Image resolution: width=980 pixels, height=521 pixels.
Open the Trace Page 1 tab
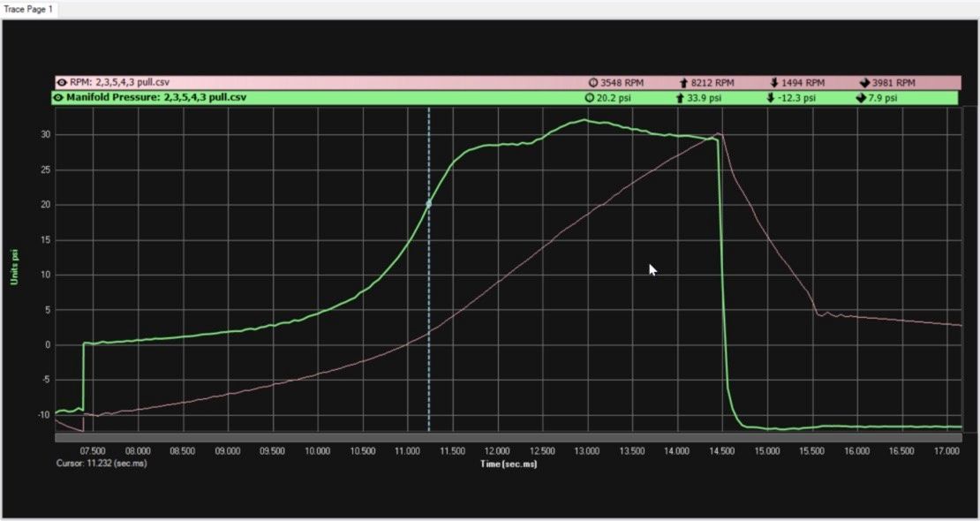coord(28,8)
